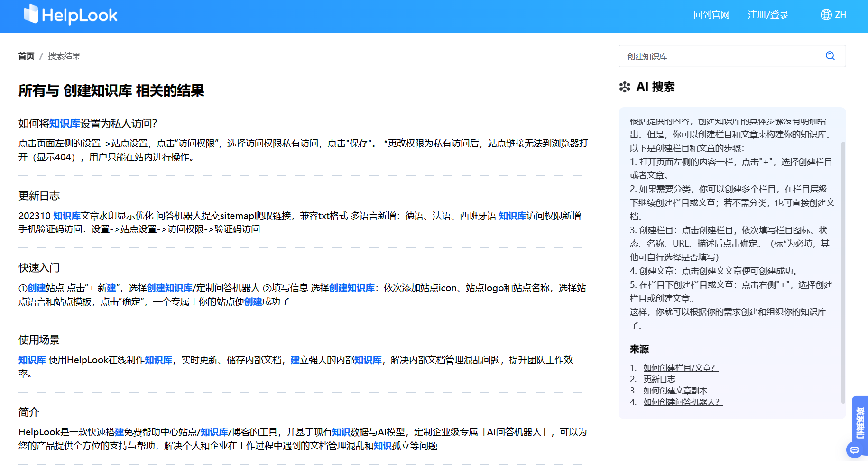Click 回到官网 in the top navigation
Screen dimensions: 868x466
[711, 14]
